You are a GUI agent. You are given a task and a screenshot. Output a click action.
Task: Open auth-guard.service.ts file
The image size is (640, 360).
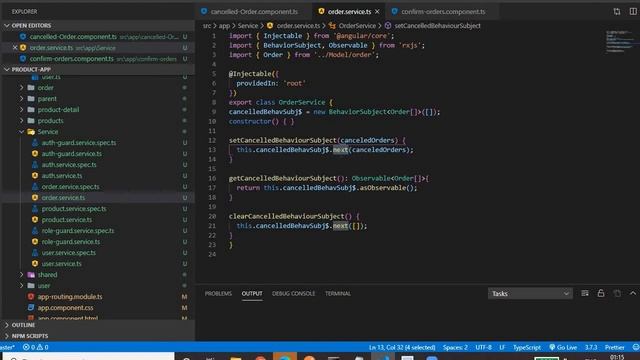[x=71, y=154]
